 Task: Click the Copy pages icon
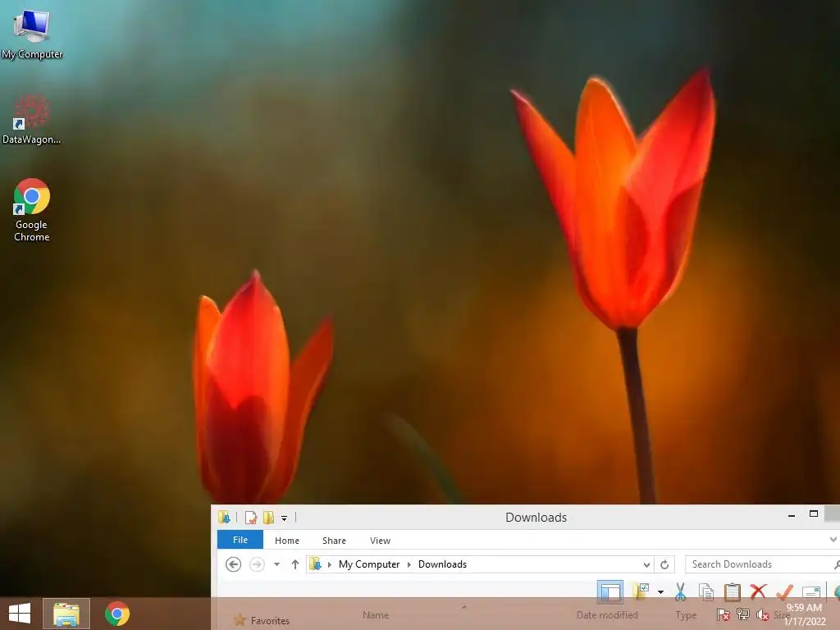(706, 592)
